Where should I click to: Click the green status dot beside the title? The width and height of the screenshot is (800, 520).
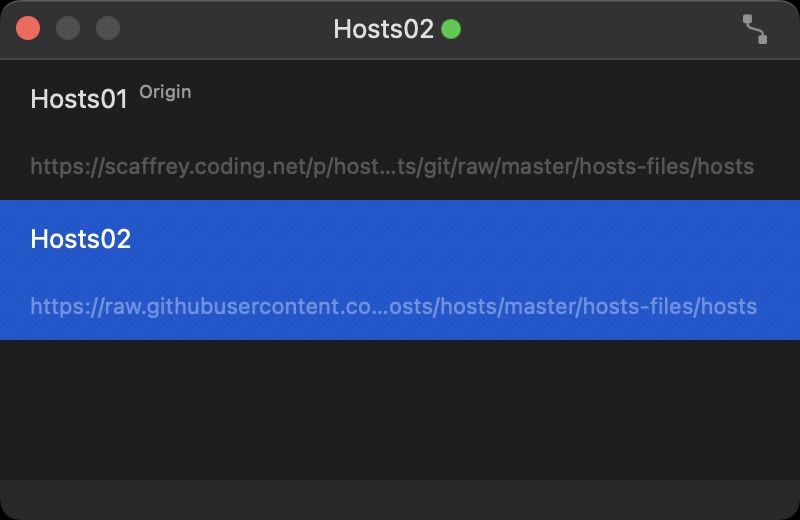coord(451,29)
